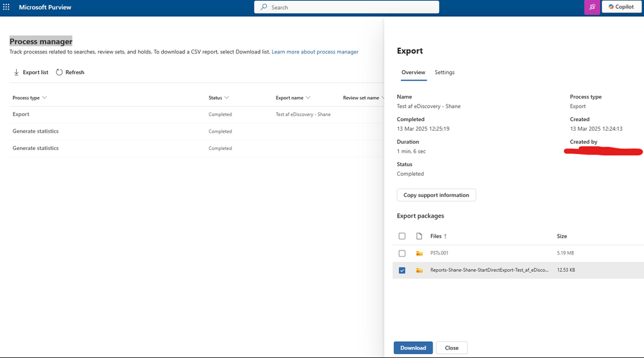This screenshot has height=358, width=644.
Task: Click the Refresh circular arrow icon
Action: (59, 72)
